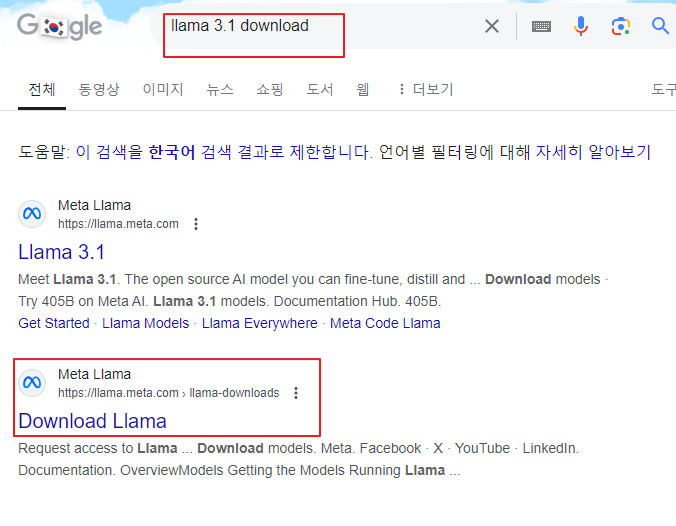
Task: Open the Llama Models sitelink
Action: pos(146,323)
